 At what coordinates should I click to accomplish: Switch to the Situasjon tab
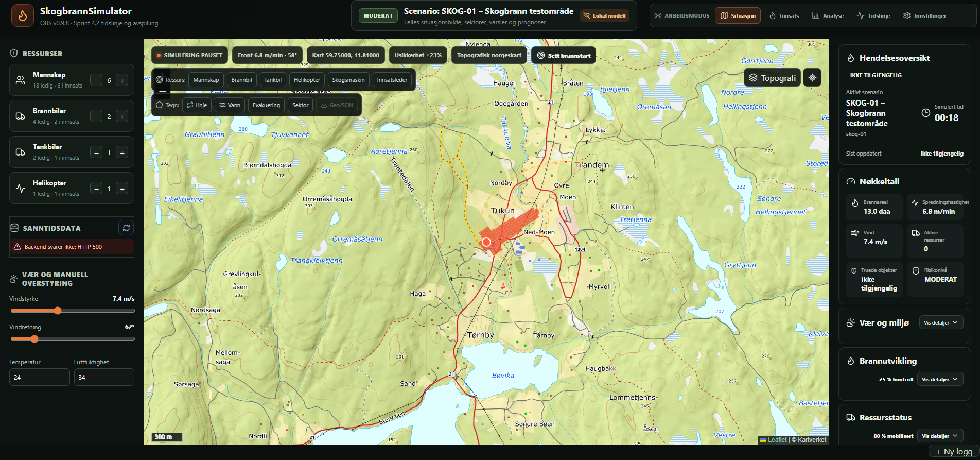738,15
